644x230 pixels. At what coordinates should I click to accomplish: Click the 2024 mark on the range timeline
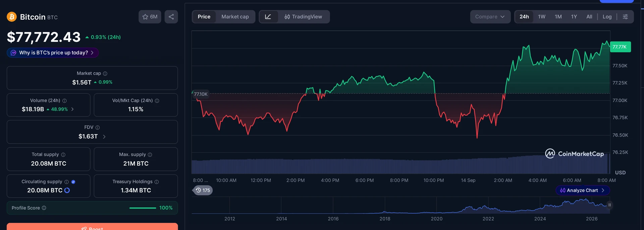(540, 219)
